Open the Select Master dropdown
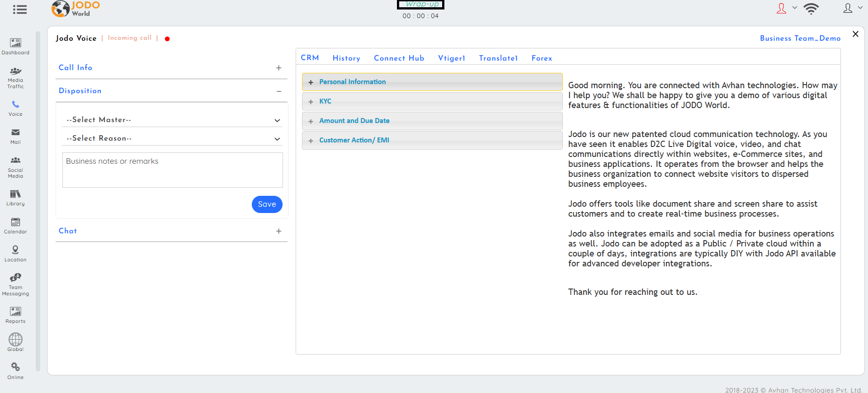 172,120
